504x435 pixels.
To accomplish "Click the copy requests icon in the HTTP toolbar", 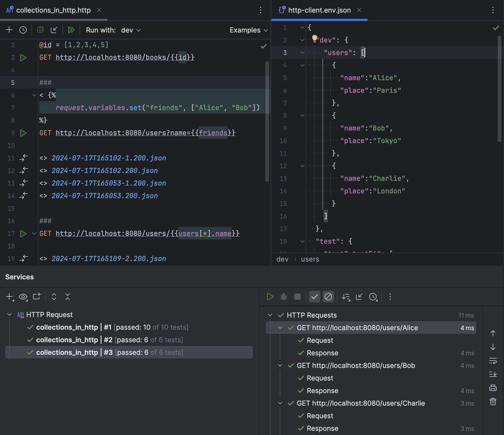I will click(x=40, y=30).
